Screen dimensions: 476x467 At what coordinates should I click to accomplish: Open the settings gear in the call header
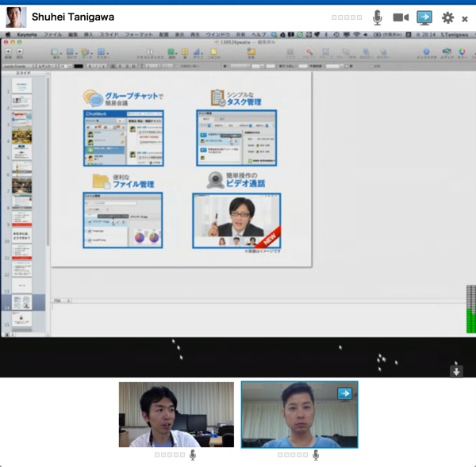(447, 17)
